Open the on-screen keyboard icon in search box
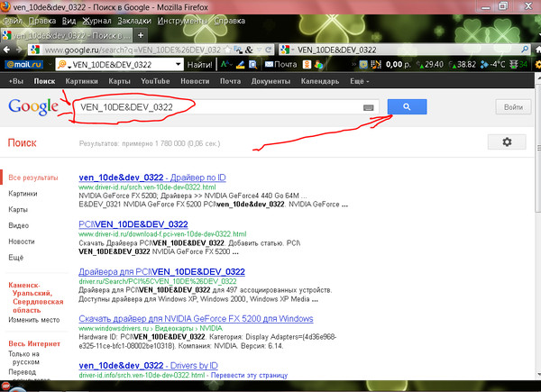 [368, 108]
